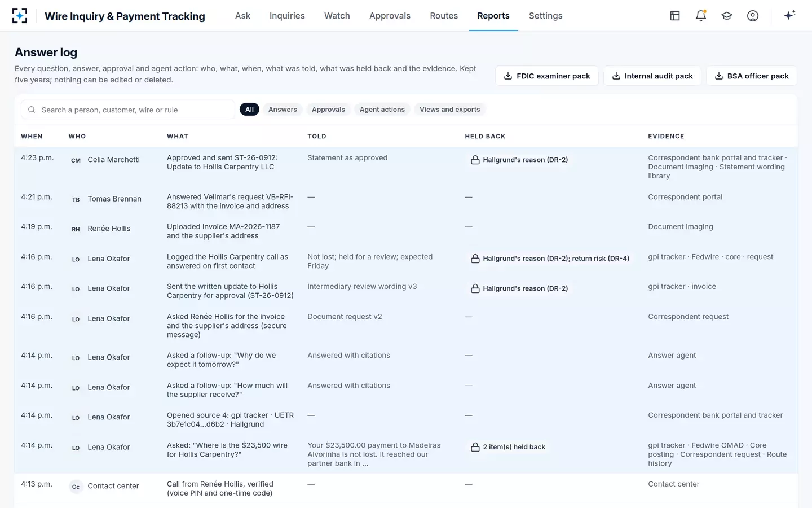Screen dimensions: 812x508
Task: Click the lock icon in 4:23 p.m. row
Action: pyautogui.click(x=475, y=160)
